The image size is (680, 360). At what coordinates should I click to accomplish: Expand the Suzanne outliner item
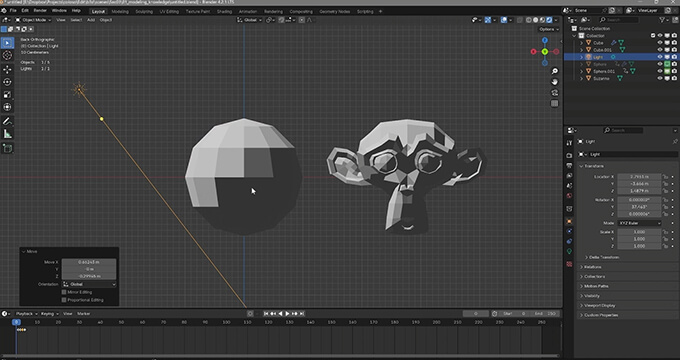tap(582, 79)
